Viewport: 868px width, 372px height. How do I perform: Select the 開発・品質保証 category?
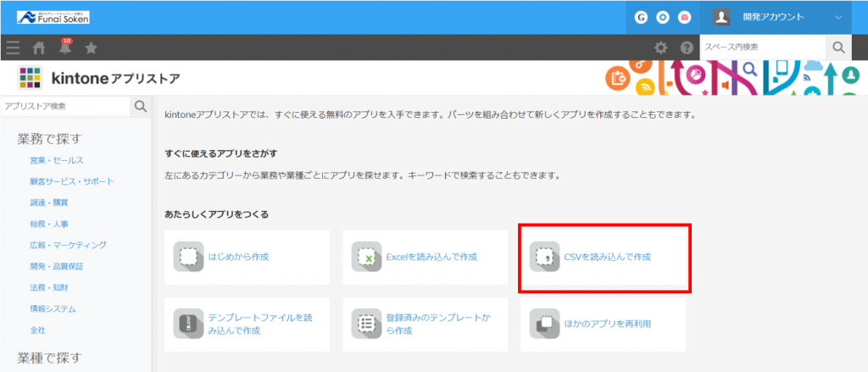pos(57,266)
